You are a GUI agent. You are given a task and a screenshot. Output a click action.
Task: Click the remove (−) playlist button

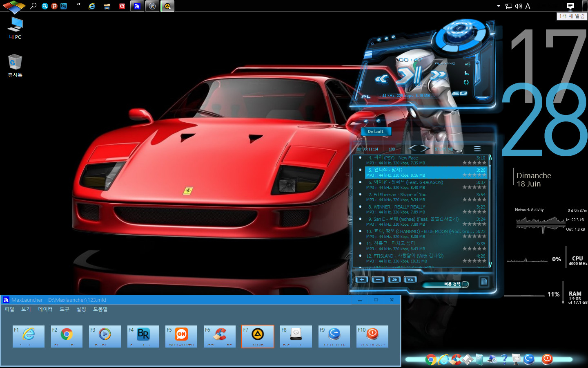coord(378,280)
